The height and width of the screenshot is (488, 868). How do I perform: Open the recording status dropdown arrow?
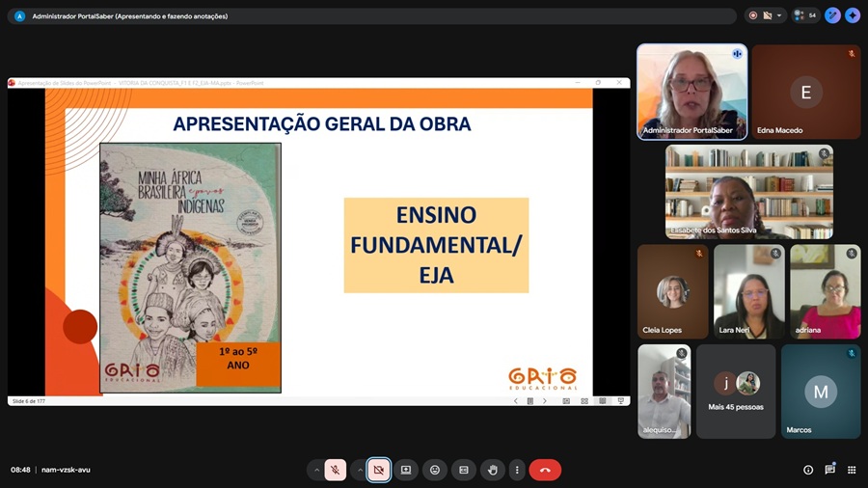[x=779, y=15]
